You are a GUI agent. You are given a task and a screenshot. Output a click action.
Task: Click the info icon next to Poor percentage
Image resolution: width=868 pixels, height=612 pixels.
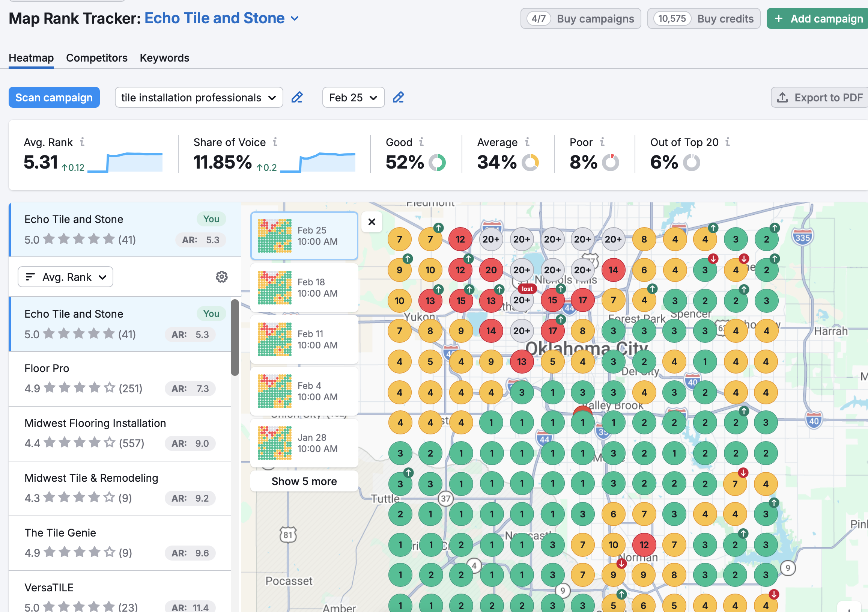(602, 142)
